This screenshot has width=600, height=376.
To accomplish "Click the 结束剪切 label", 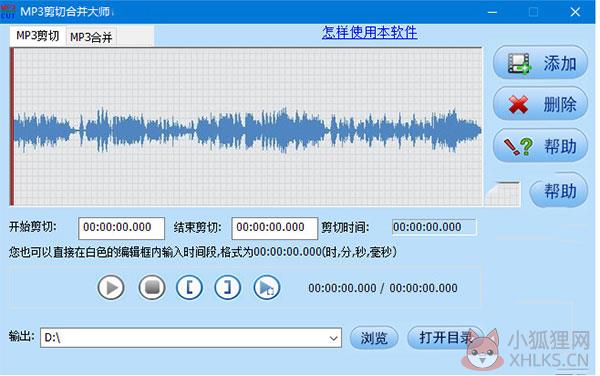I will (197, 228).
